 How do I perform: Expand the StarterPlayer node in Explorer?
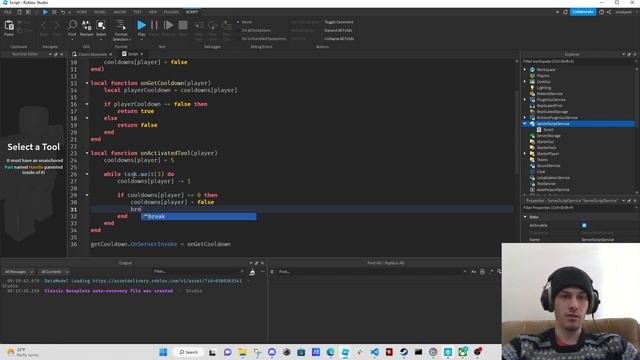525,153
